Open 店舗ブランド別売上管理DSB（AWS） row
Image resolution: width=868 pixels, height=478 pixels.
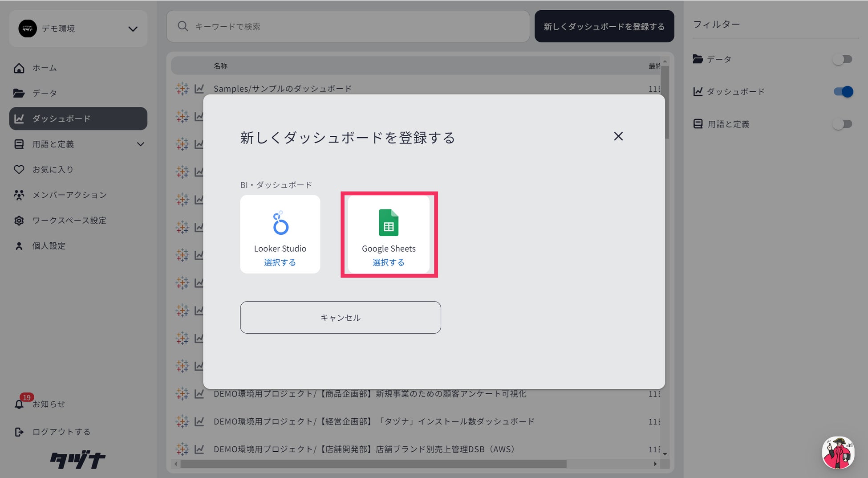[x=364, y=449]
